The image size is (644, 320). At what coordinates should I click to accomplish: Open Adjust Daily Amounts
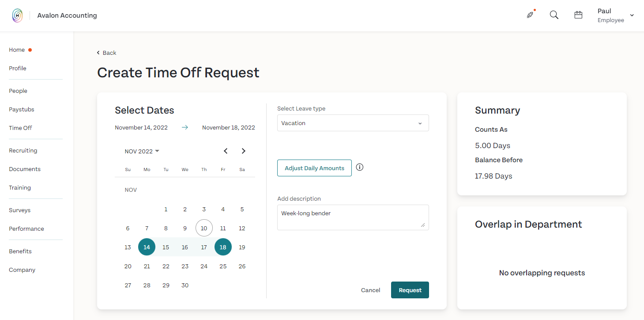click(x=314, y=168)
